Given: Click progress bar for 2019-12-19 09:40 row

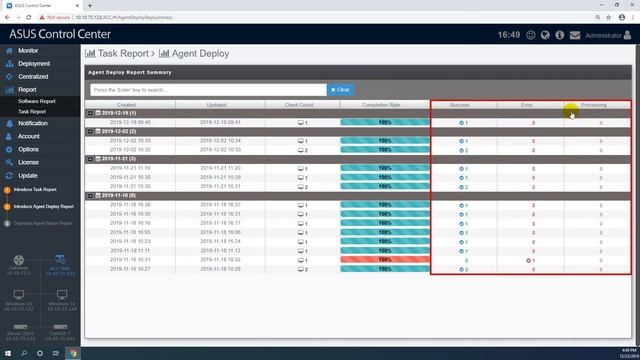Looking at the screenshot, I should pyautogui.click(x=385, y=122).
